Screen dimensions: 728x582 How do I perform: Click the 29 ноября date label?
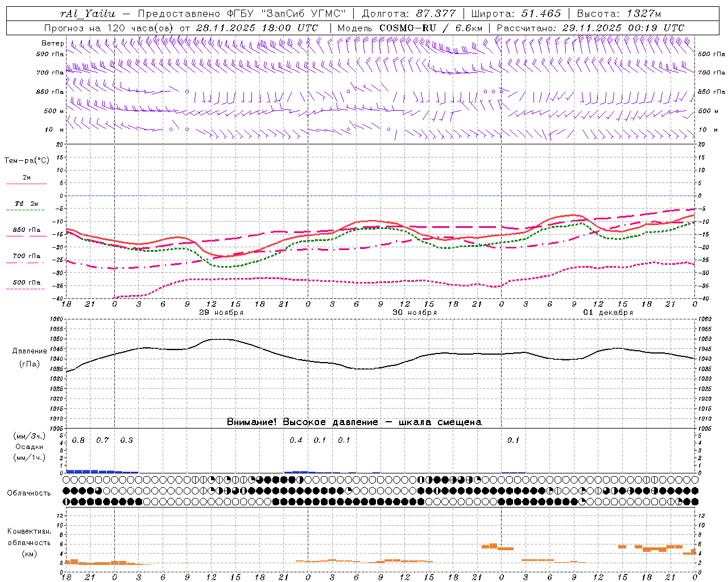(221, 313)
